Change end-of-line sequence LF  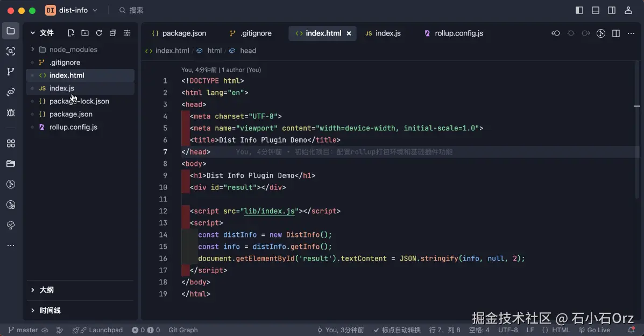click(x=530, y=330)
